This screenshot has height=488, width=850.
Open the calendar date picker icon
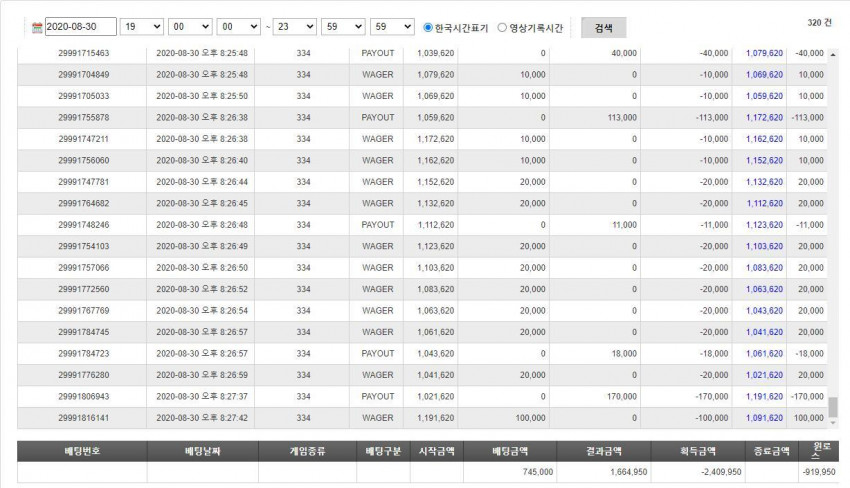[37, 28]
